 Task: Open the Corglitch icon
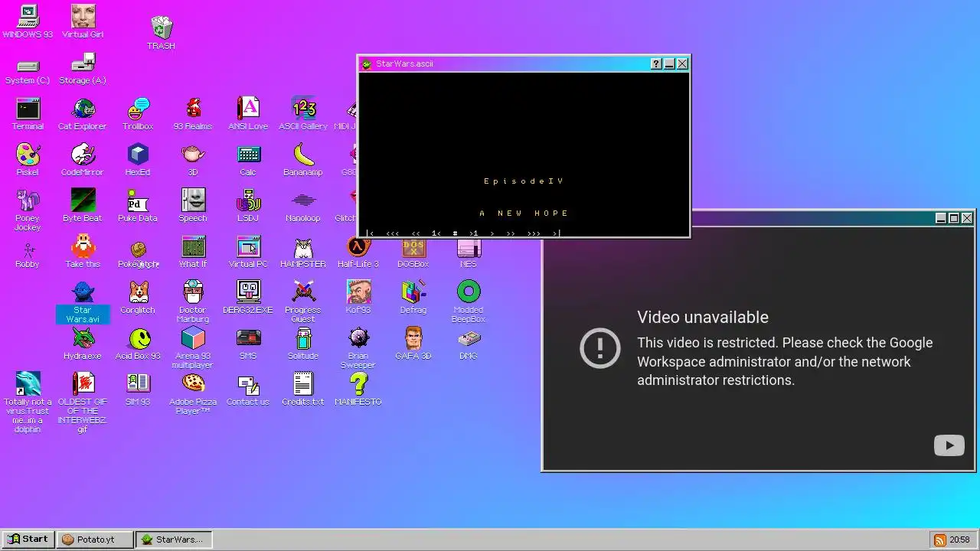pyautogui.click(x=138, y=298)
